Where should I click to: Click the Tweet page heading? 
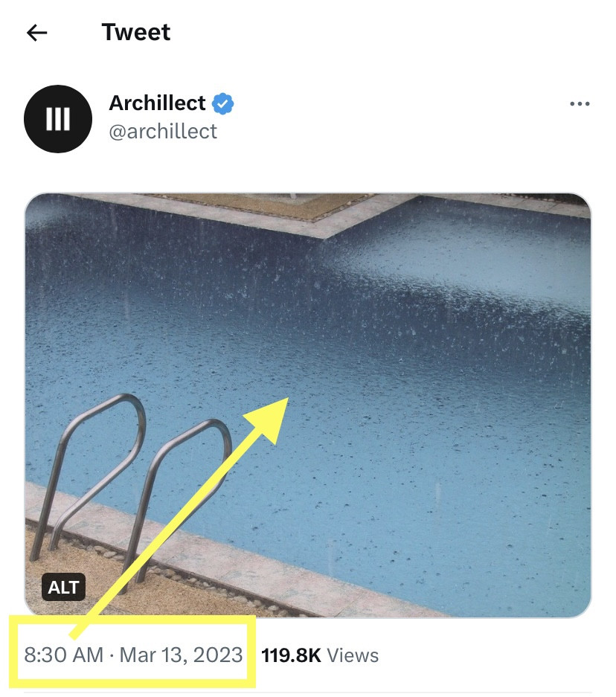tap(136, 32)
